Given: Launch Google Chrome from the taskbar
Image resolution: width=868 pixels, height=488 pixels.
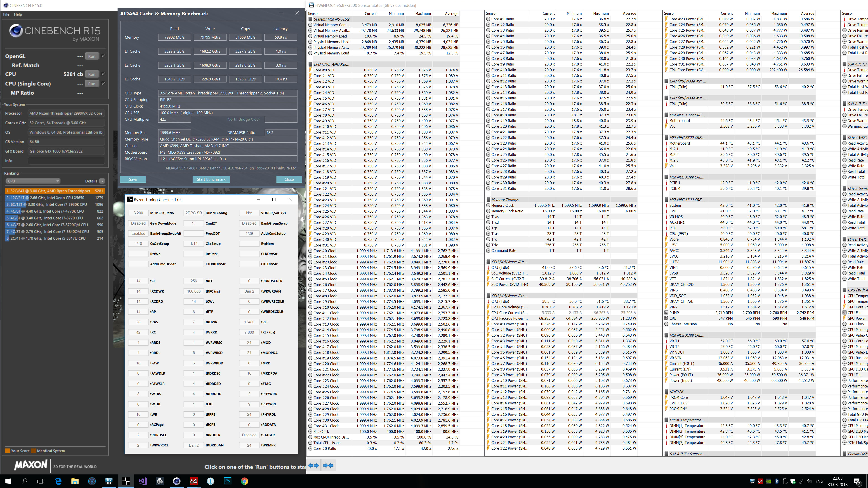Looking at the screenshot, I should [244, 481].
